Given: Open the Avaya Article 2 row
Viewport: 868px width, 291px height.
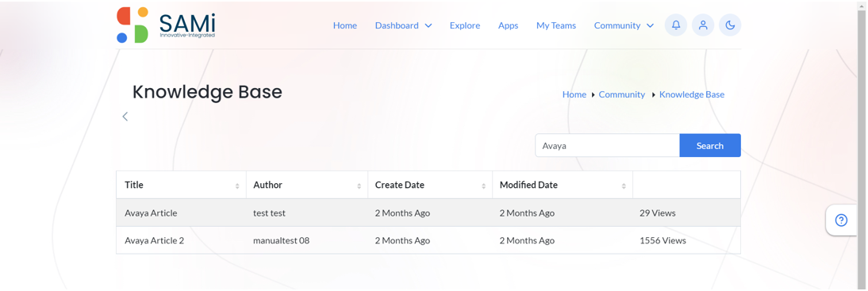Looking at the screenshot, I should (428, 241).
